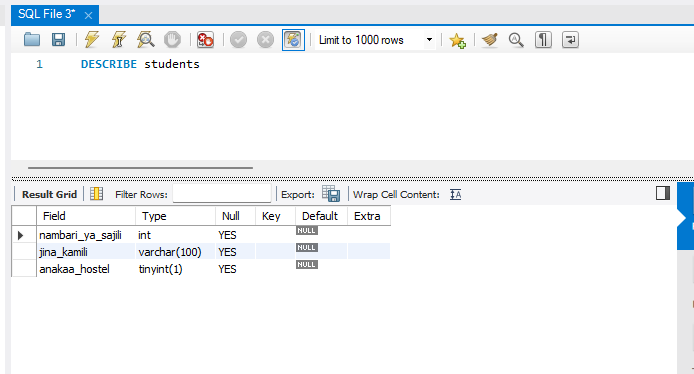Select the nambari_ya_sajili field cell
Screen dimensions: 694x374
coord(86,235)
